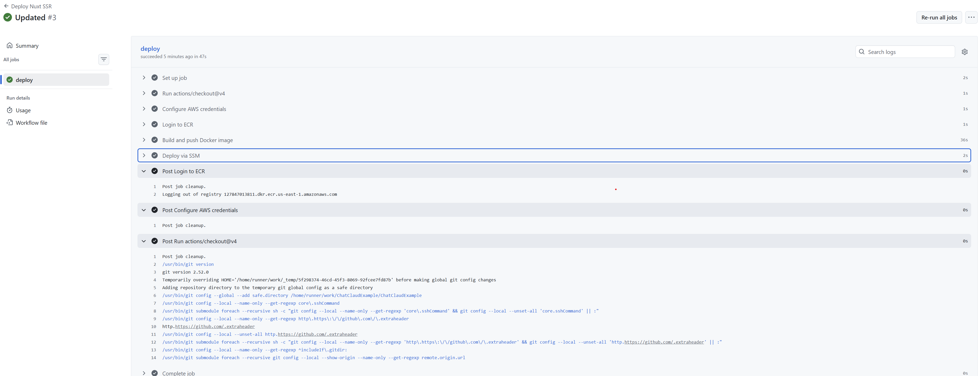
Task: Go back via Deploy Nuxt SSR arrow
Action: [6, 6]
